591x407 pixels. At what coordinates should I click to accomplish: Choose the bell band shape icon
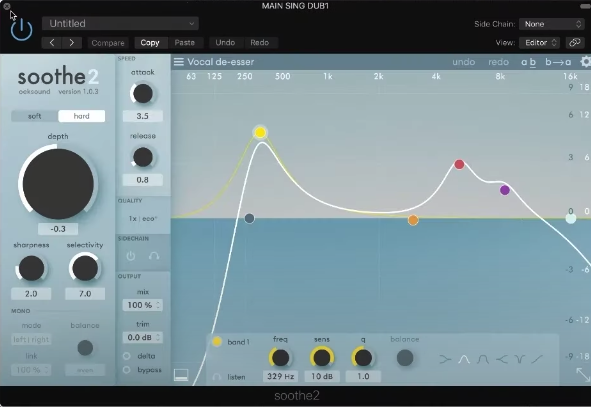click(x=464, y=359)
